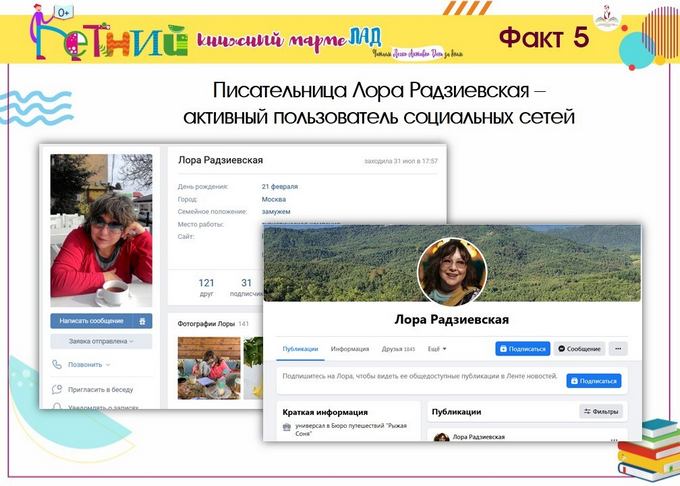Click the briefcase icon under Краткая информация
The height and width of the screenshot is (486, 680).
coord(287,427)
